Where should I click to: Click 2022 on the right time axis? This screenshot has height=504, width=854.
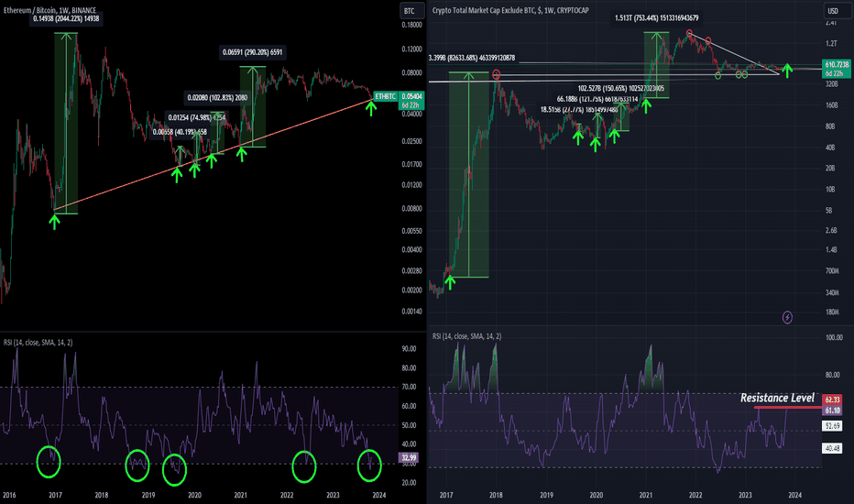695,495
